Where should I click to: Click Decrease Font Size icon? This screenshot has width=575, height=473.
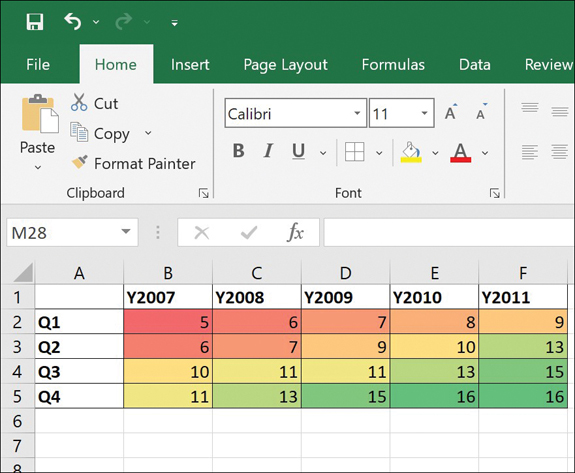point(481,112)
